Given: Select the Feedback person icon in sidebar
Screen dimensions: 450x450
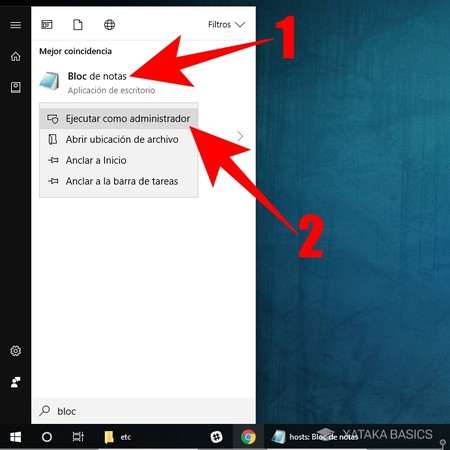Looking at the screenshot, I should pos(15,382).
